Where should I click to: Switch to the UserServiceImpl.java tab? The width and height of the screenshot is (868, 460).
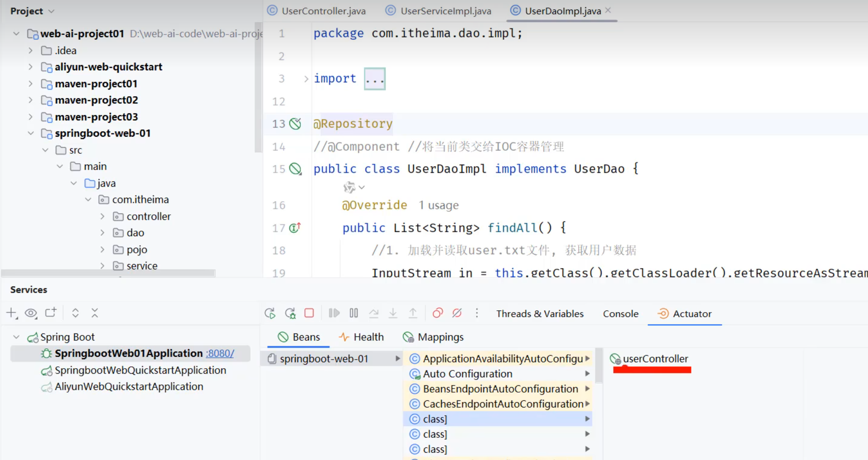[445, 11]
